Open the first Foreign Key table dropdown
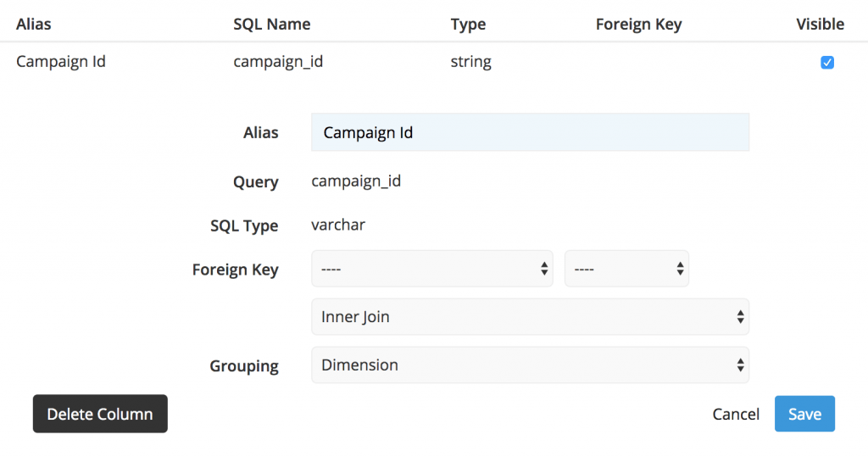This screenshot has height=457, width=868. pyautogui.click(x=431, y=269)
